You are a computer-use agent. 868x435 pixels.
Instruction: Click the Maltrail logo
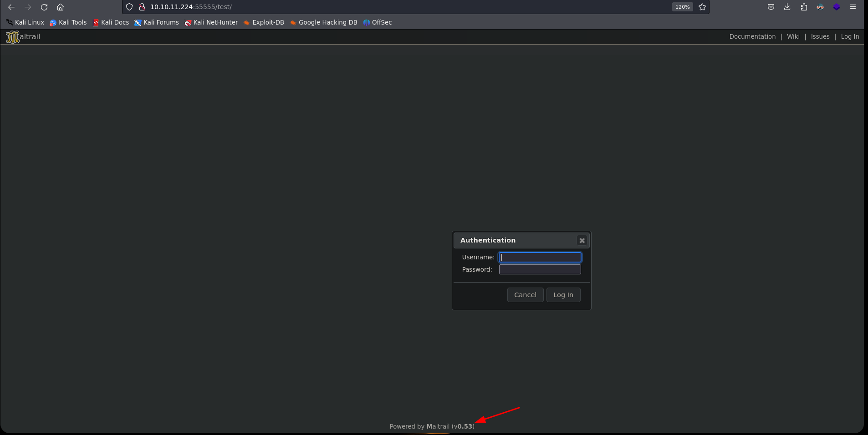point(23,37)
